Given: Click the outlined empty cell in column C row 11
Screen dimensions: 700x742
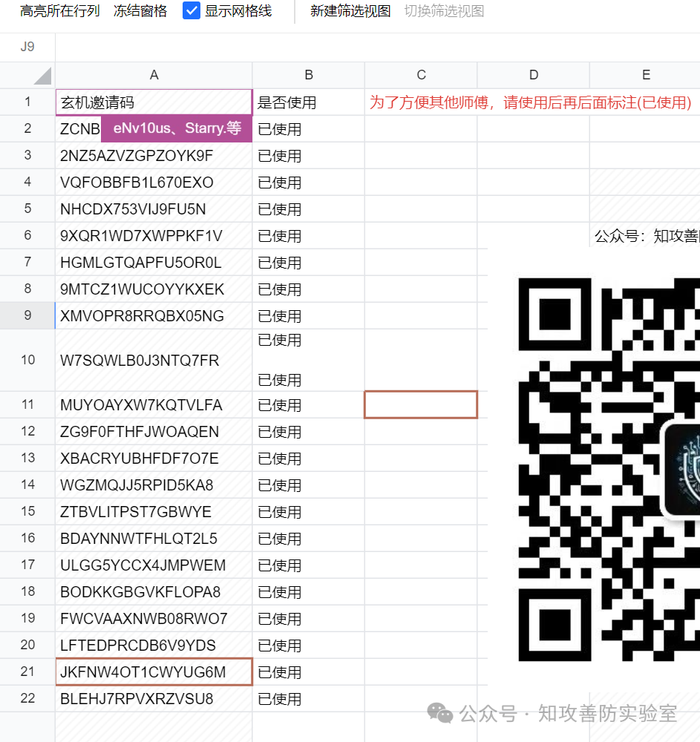Looking at the screenshot, I should pos(421,404).
